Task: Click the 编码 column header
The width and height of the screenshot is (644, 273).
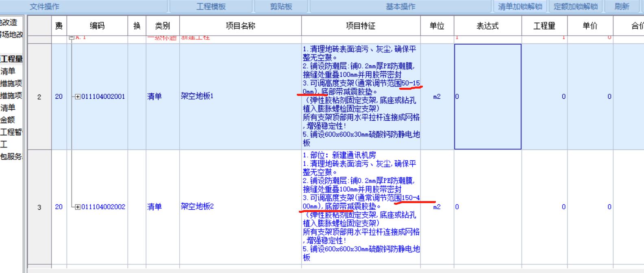Action: tap(97, 26)
